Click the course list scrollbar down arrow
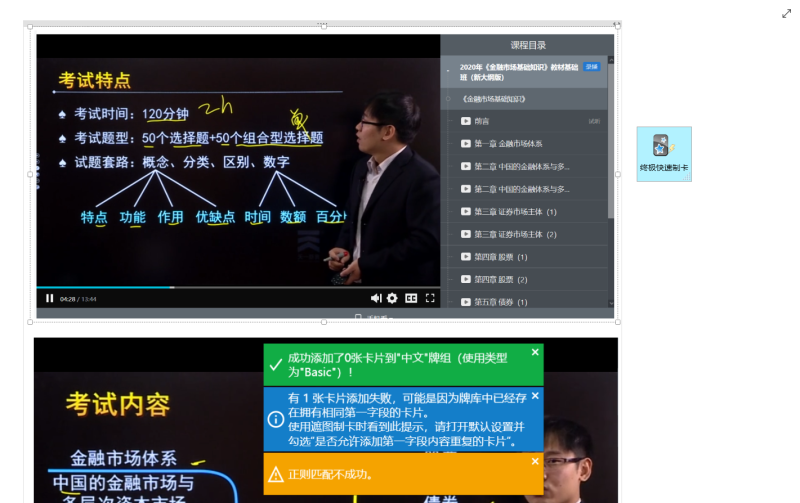The image size is (800, 503). 611,303
